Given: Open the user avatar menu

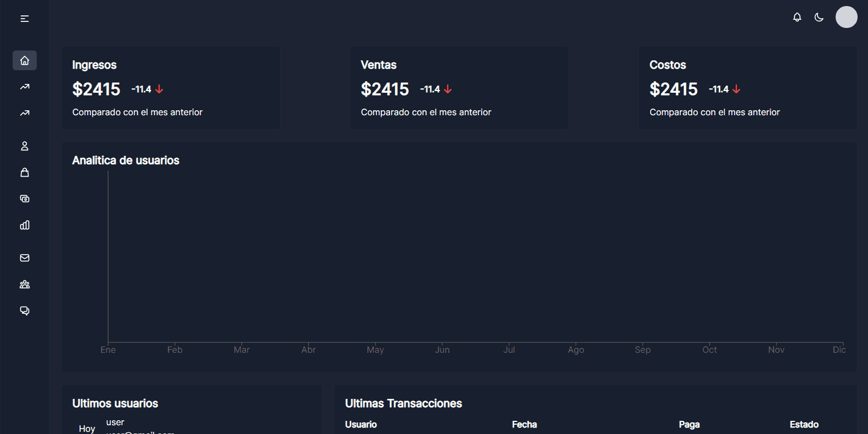Looking at the screenshot, I should (x=846, y=17).
